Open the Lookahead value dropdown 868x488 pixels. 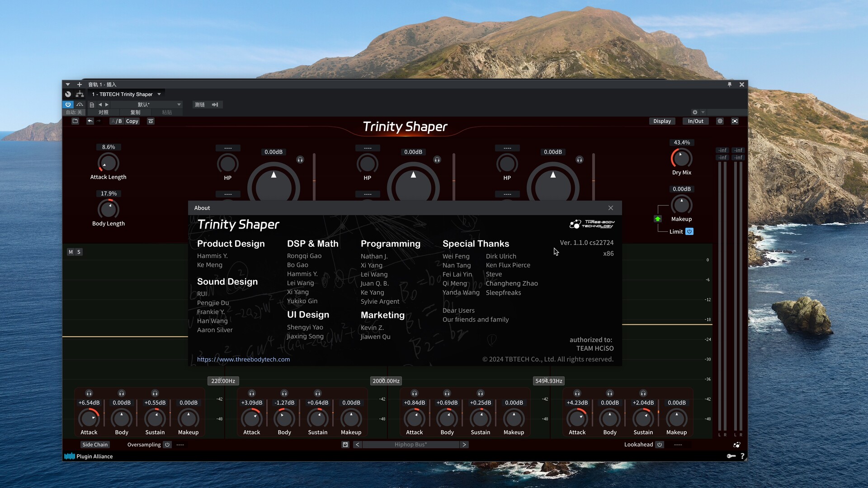pyautogui.click(x=678, y=445)
